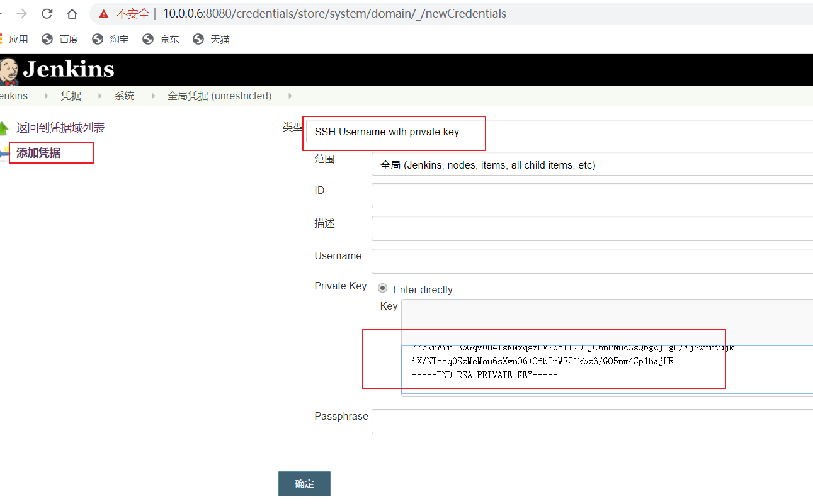Click the browser reload icon
The height and width of the screenshot is (504, 813).
47,14
